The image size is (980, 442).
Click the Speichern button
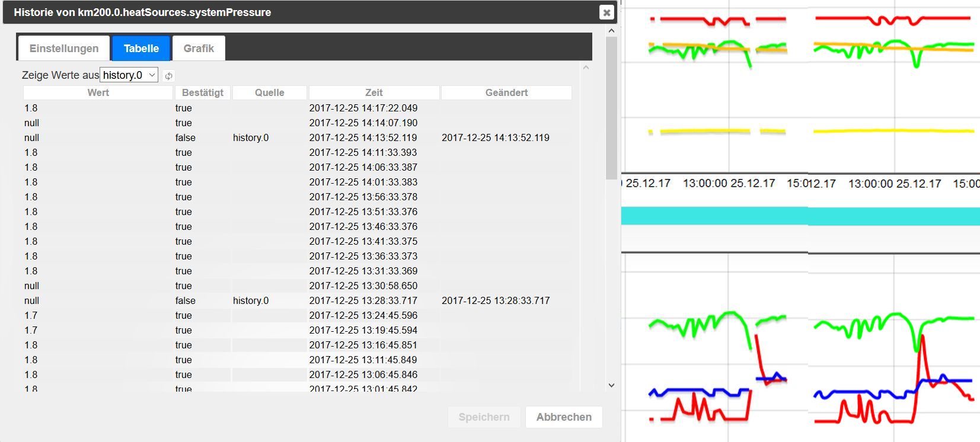click(x=484, y=417)
